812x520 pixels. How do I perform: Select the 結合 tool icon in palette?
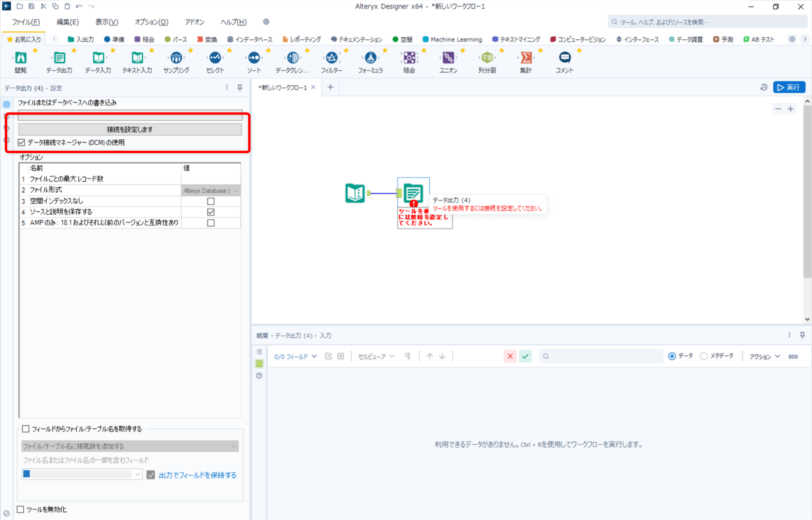click(x=409, y=58)
